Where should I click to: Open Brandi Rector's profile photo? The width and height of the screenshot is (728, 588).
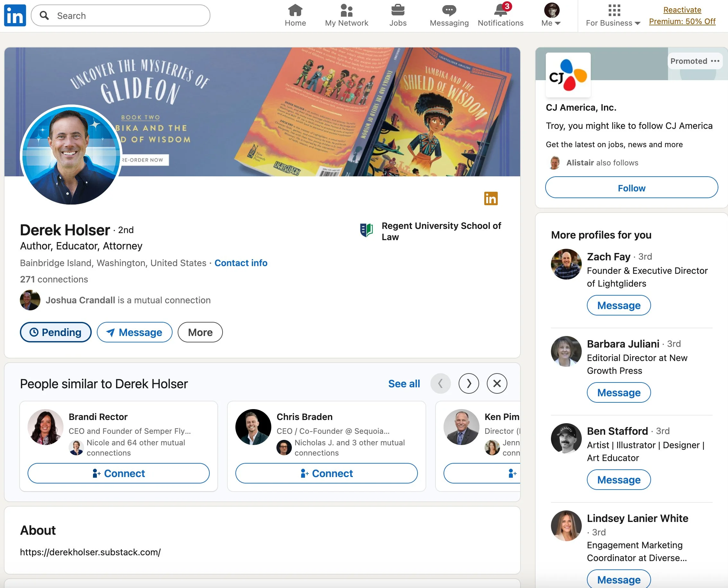46,427
